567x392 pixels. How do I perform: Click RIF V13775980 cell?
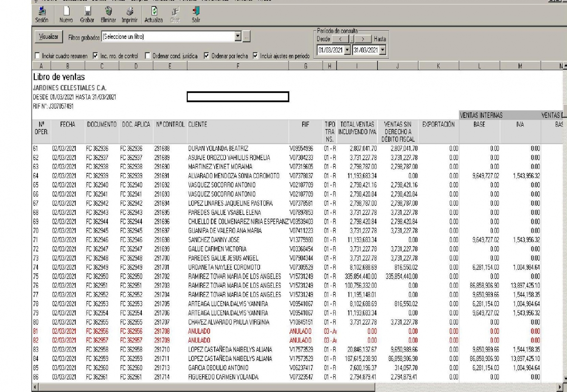pos(301,240)
